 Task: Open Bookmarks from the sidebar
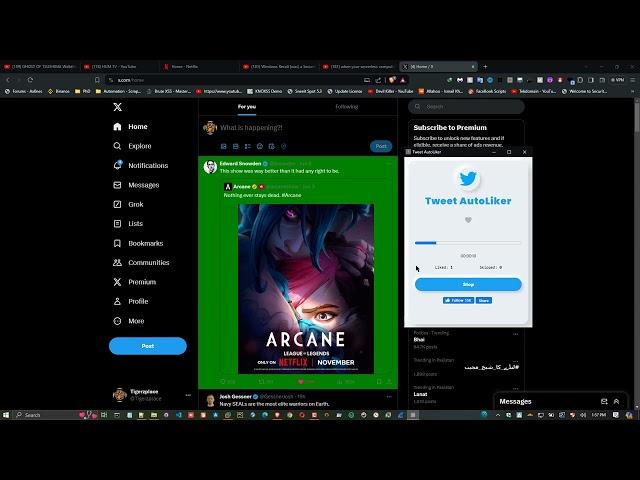[x=145, y=243]
